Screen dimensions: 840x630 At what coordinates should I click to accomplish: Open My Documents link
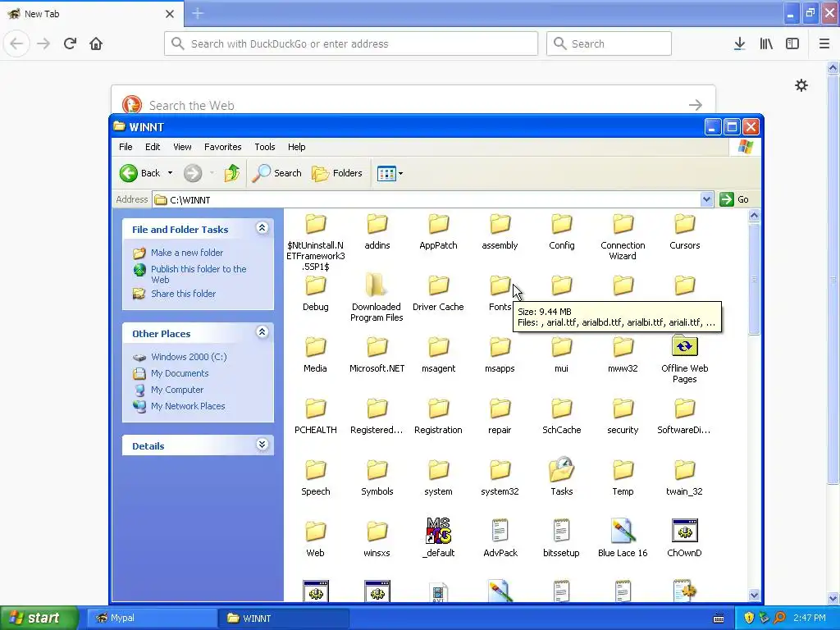pyautogui.click(x=180, y=373)
